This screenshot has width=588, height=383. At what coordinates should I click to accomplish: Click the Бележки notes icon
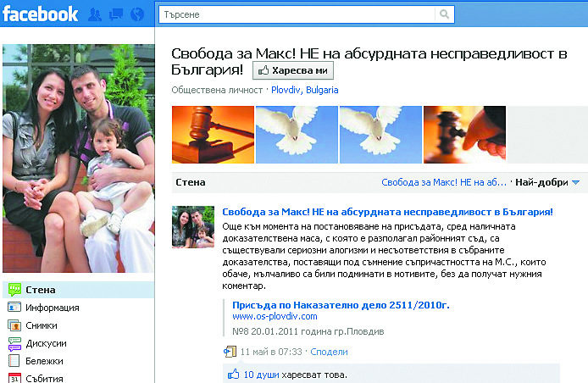[14, 360]
